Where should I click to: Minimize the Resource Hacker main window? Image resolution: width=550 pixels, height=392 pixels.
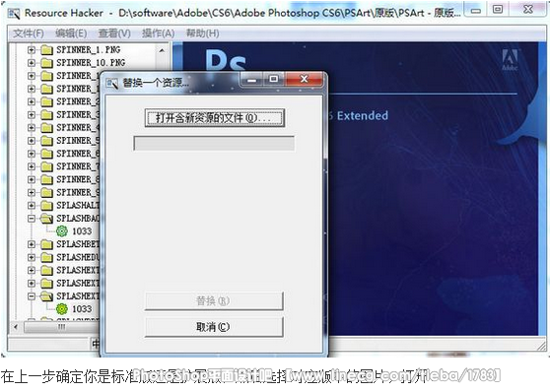point(476,11)
